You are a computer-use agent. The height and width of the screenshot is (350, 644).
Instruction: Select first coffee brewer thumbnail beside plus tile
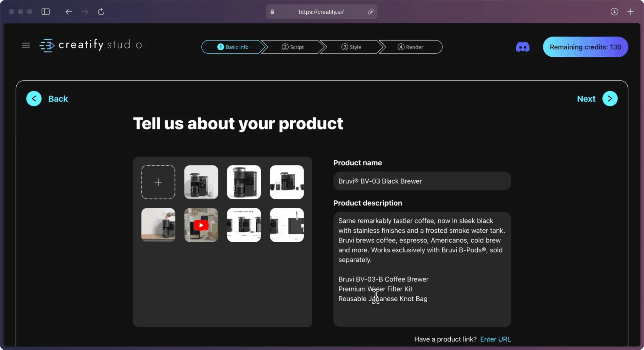pos(201,182)
